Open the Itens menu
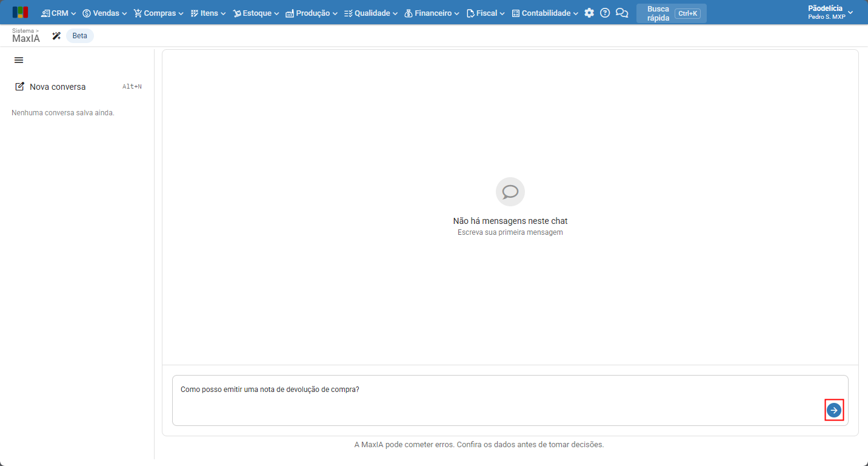 point(208,13)
